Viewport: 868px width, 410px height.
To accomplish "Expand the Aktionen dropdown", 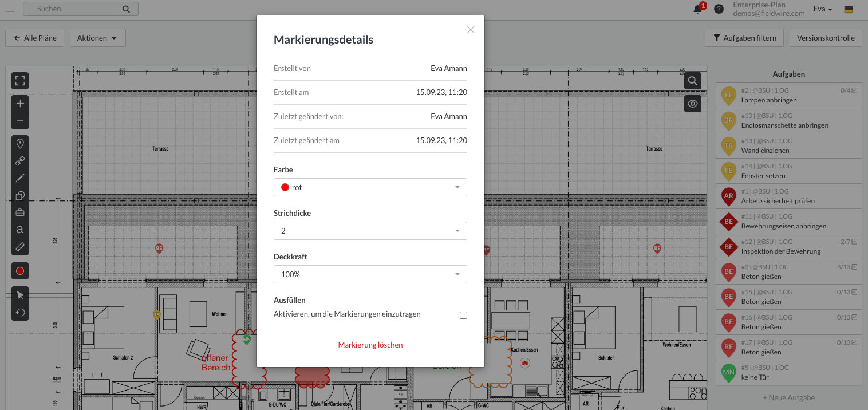I will coord(97,38).
